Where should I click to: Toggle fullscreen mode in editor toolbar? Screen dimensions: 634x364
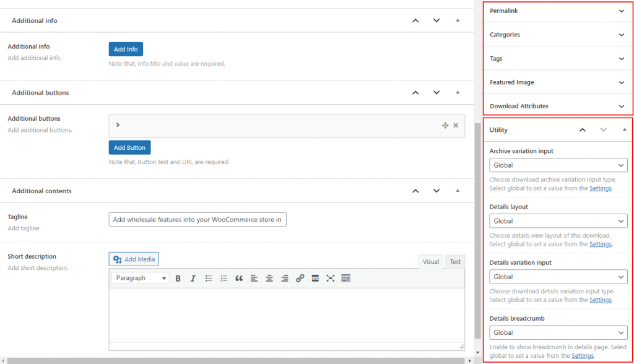tap(331, 278)
